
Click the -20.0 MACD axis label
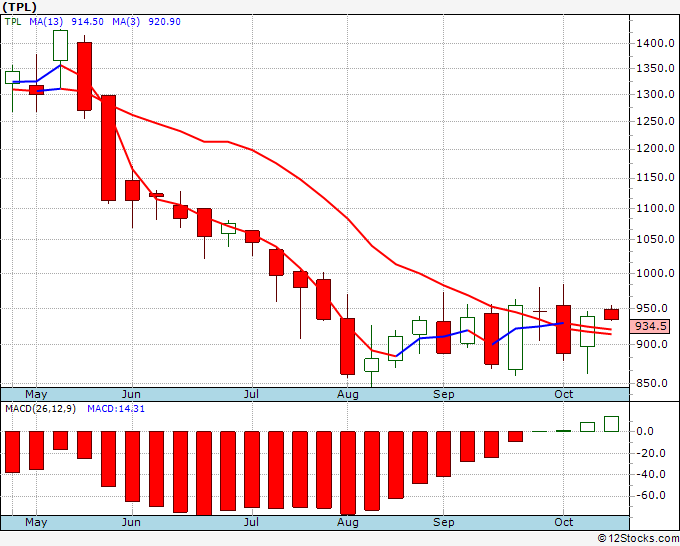(650, 453)
